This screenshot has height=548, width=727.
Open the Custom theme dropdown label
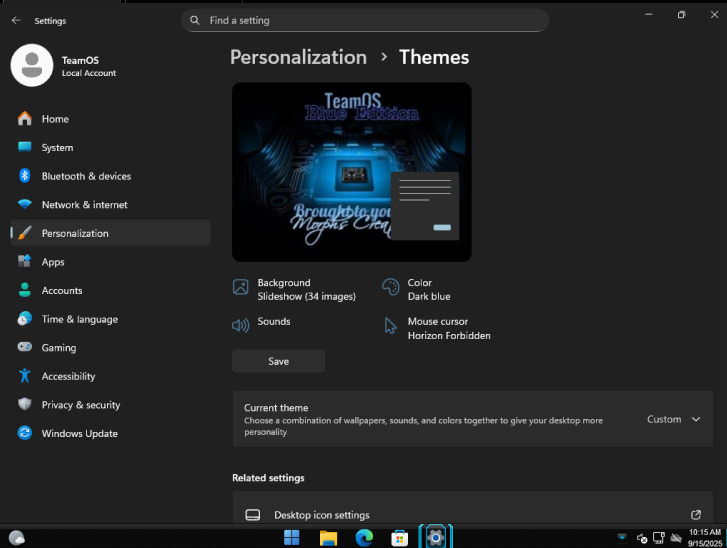[664, 419]
